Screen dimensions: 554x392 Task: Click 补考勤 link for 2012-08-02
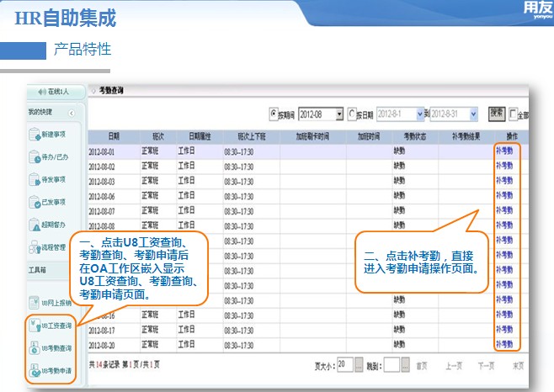point(504,166)
